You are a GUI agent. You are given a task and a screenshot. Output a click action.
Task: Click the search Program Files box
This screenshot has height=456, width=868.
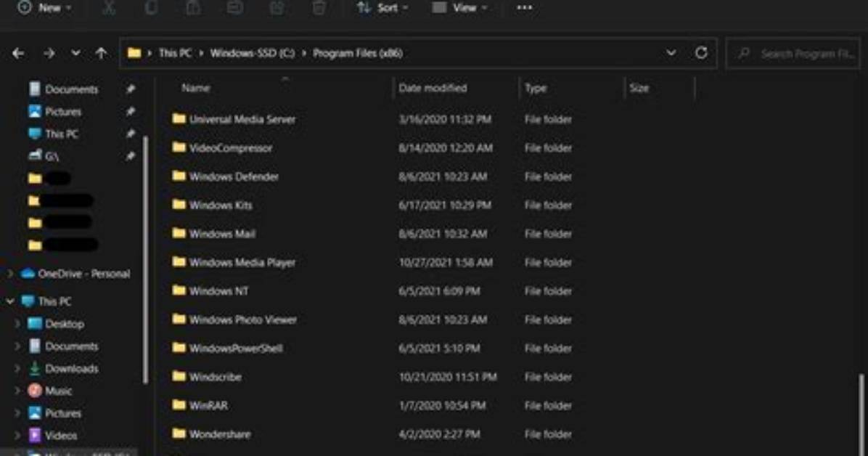pos(793,54)
